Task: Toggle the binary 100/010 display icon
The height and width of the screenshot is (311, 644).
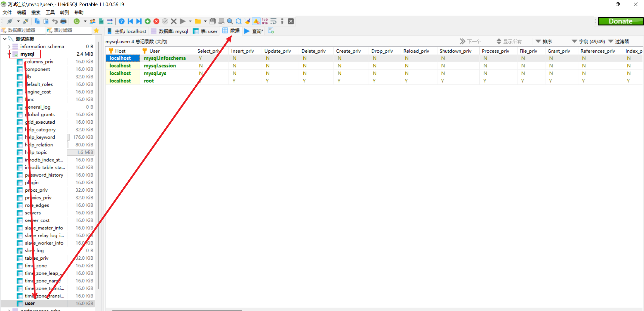Action: [265, 21]
